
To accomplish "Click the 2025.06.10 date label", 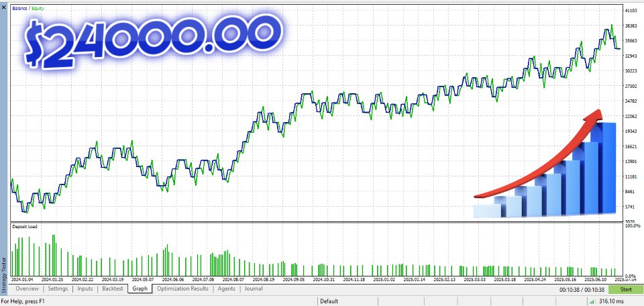I will (x=596, y=279).
